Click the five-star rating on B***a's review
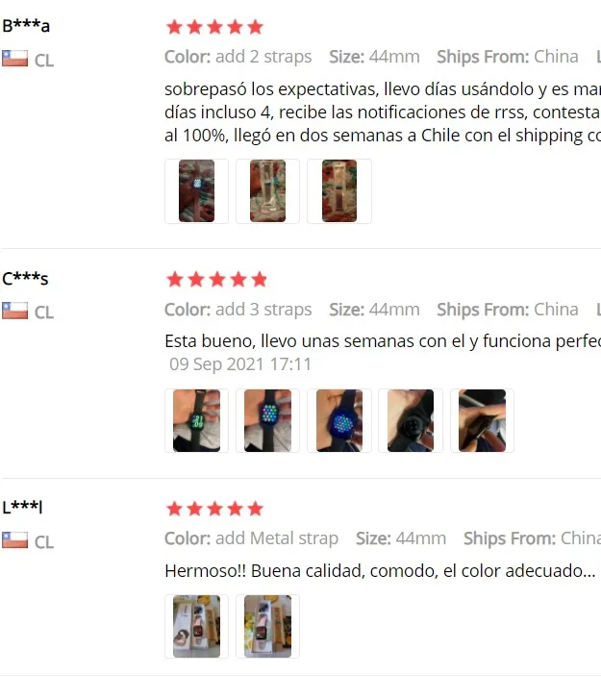Image resolution: width=601 pixels, height=700 pixels. (214, 27)
